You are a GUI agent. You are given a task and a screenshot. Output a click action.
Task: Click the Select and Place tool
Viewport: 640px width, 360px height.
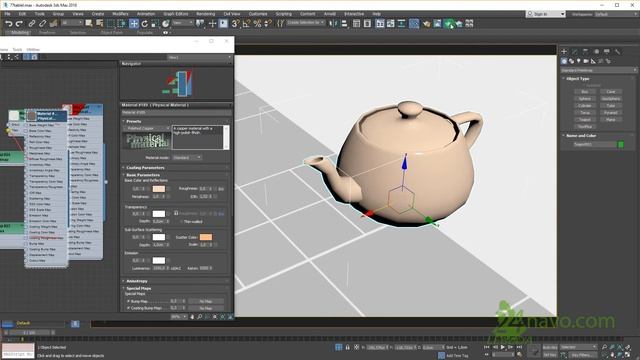click(166, 24)
